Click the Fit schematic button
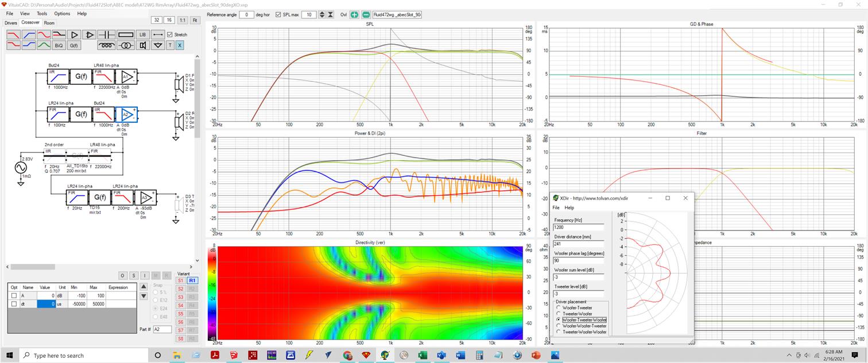This screenshot has width=868, height=363. point(195,20)
